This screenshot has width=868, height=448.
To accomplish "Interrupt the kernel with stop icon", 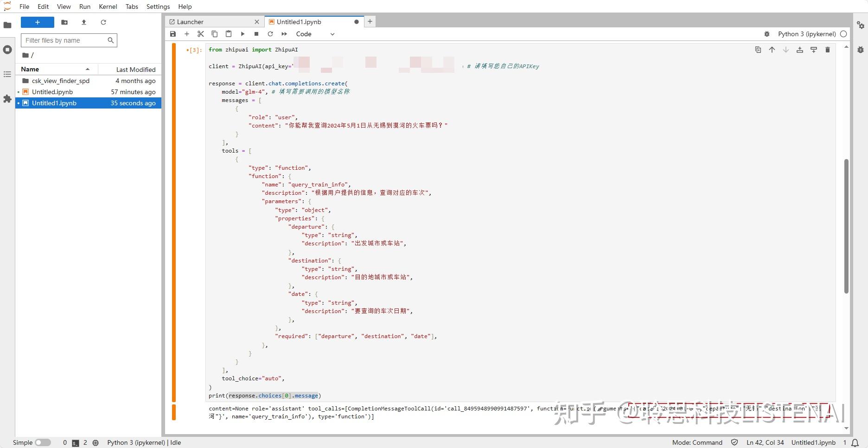I will [x=256, y=34].
